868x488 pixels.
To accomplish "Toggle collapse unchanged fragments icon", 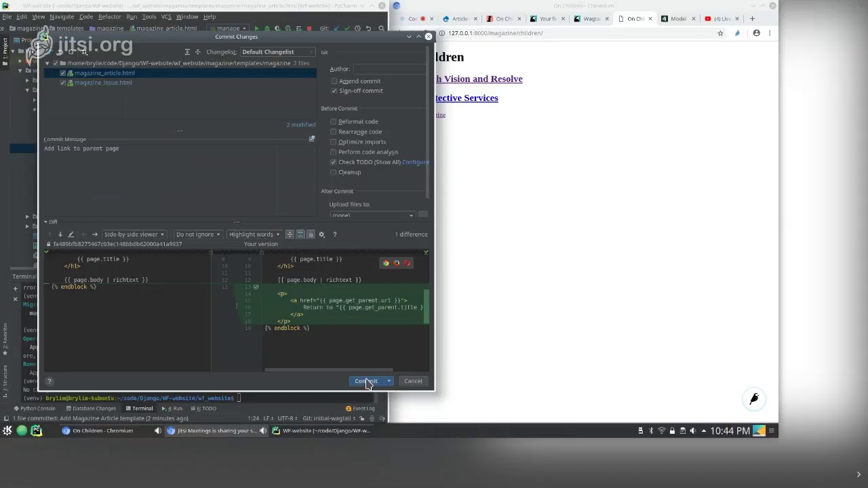I will click(x=290, y=235).
